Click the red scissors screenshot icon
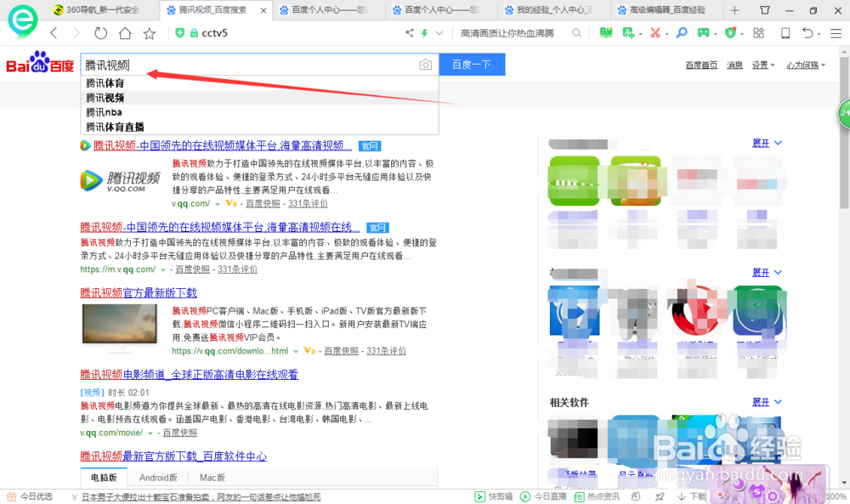The image size is (850, 504). 654,33
